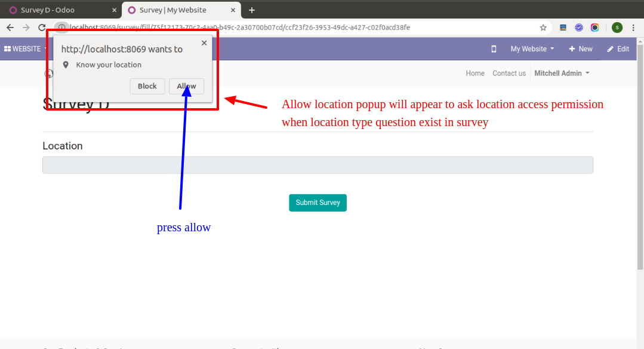Open the Contact us navigation link
Image resolution: width=644 pixels, height=349 pixels.
tap(509, 74)
